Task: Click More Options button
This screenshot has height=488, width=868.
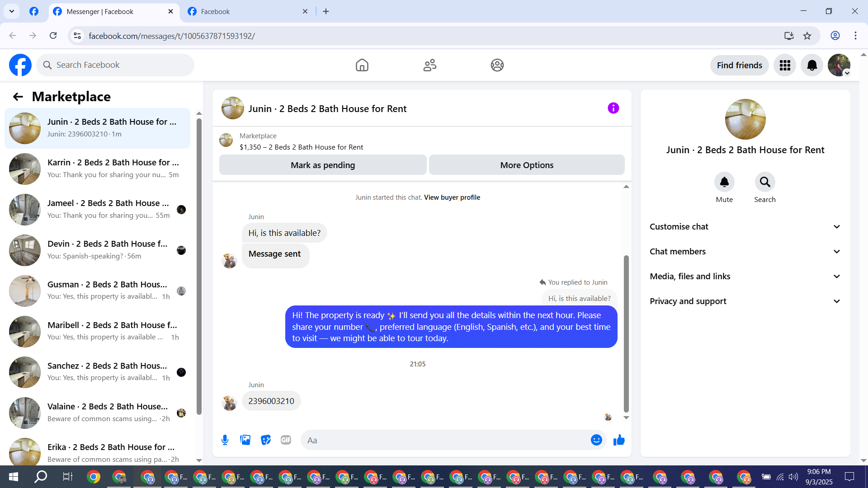Action: pos(527,165)
